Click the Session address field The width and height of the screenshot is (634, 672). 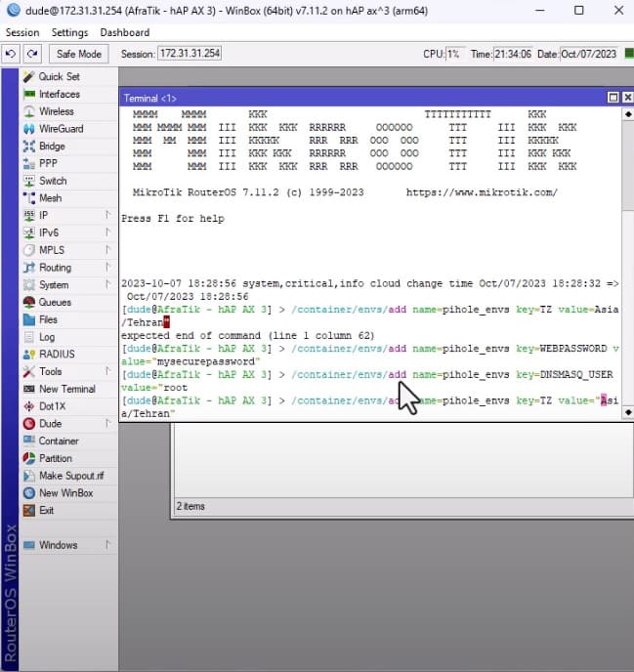click(190, 54)
